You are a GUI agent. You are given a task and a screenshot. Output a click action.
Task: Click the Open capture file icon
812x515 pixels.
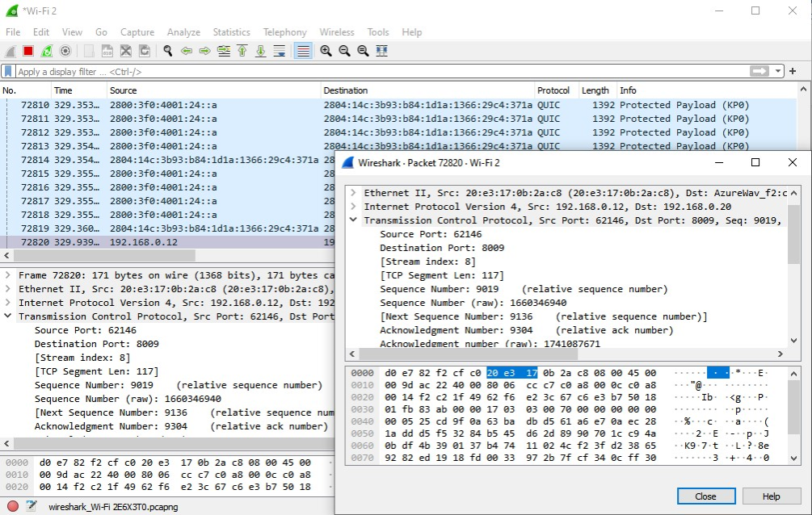coord(89,51)
